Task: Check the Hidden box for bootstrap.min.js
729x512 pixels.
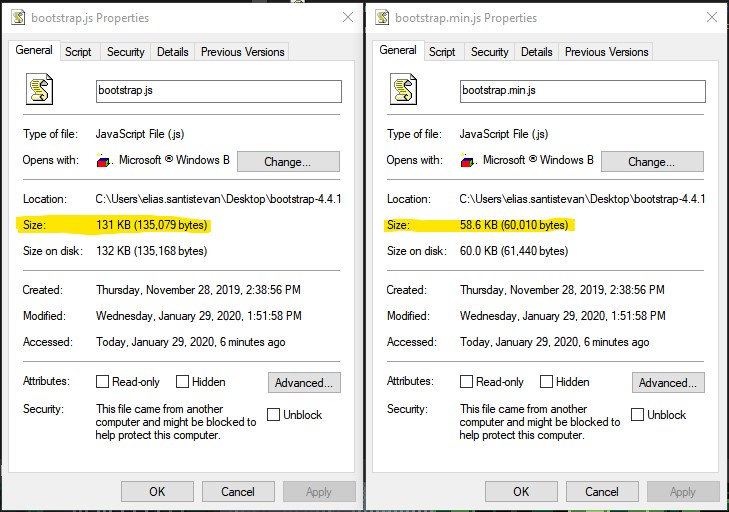Action: 546,382
